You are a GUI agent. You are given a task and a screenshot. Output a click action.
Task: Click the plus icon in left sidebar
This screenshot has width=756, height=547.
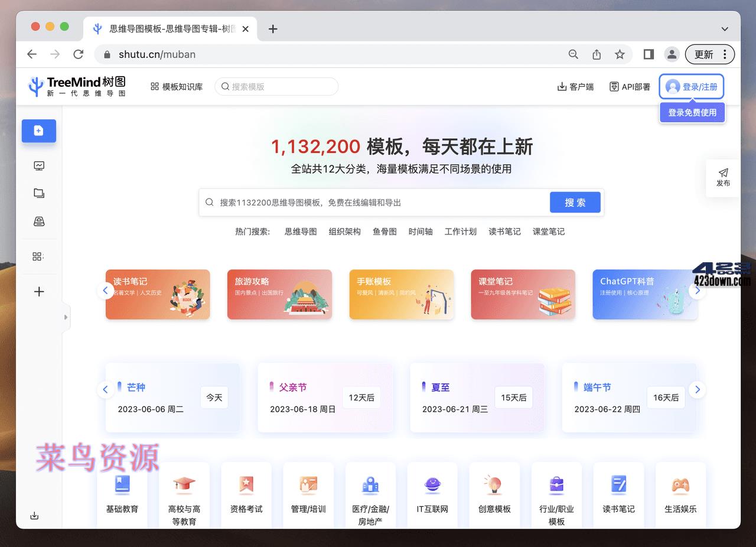tap(39, 291)
